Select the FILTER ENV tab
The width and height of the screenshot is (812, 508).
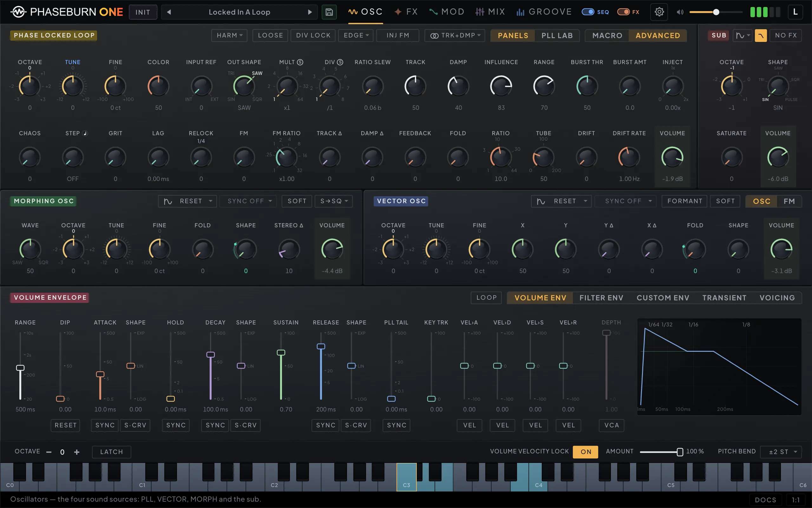tap(601, 298)
